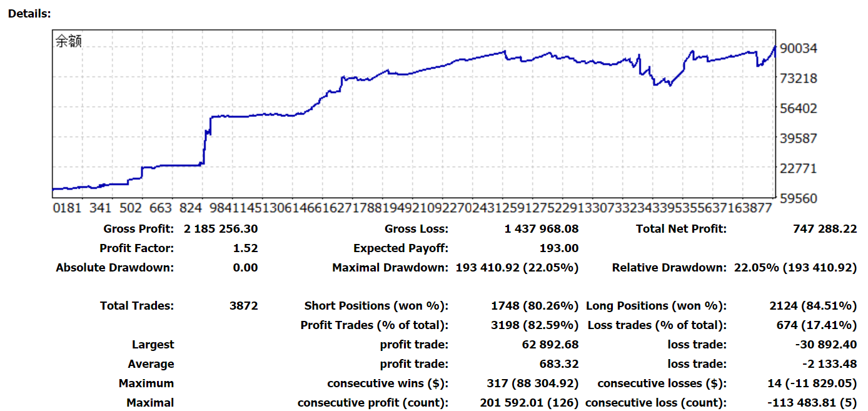868x411 pixels.
Task: Select value "14 (-11 829.05)"
Action: click(x=812, y=383)
